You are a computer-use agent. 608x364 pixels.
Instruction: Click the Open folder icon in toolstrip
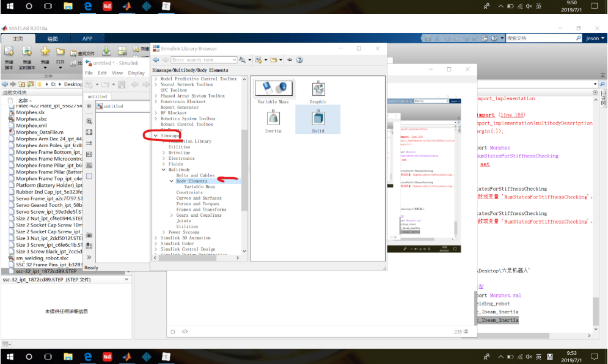[x=60, y=51]
